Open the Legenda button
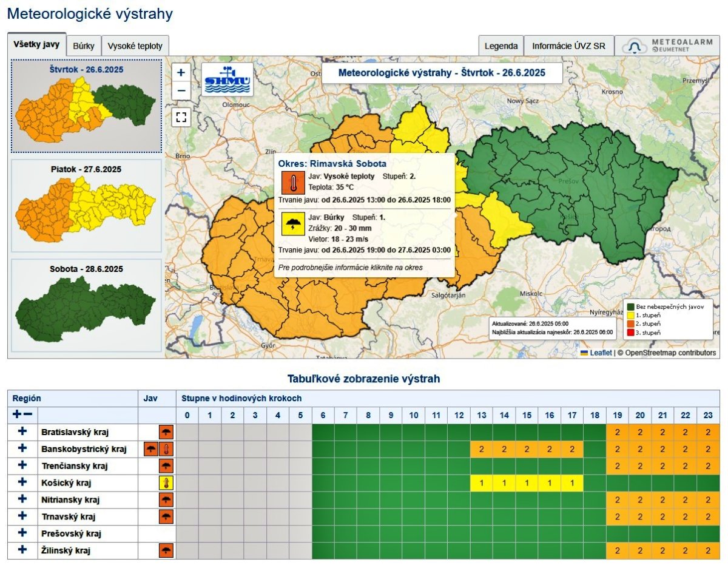Viewport: 728px width, 565px height. pos(501,46)
